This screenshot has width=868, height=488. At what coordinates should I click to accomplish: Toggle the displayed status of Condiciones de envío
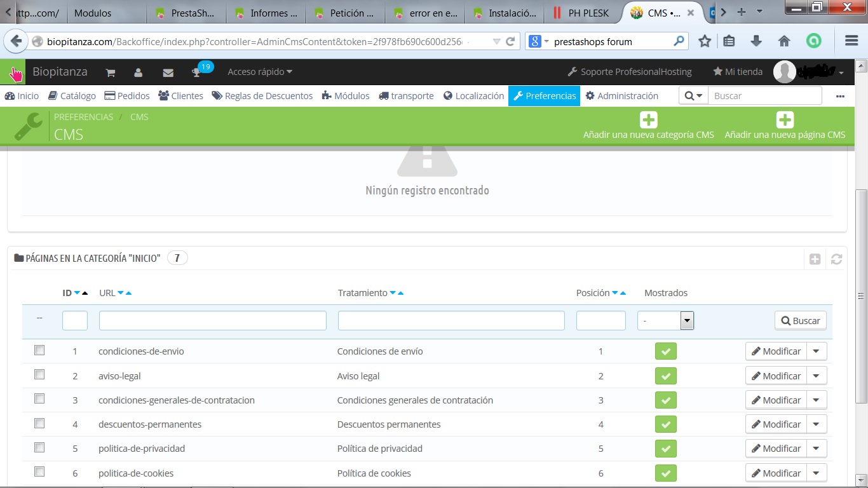coord(666,351)
